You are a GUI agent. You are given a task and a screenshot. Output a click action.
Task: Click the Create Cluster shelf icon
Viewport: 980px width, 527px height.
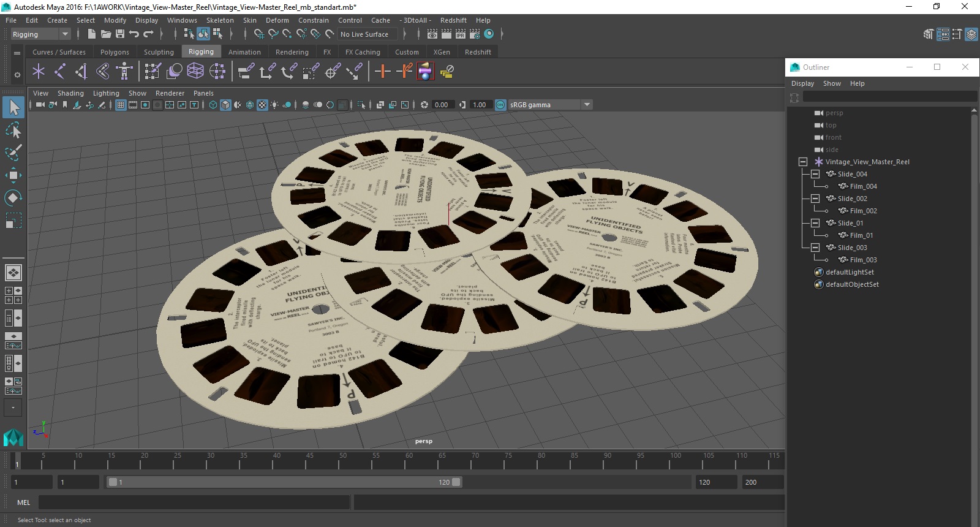coord(217,72)
